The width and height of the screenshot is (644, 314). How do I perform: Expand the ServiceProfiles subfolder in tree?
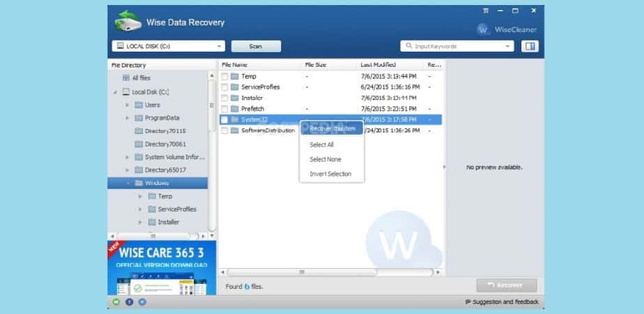pos(141,209)
